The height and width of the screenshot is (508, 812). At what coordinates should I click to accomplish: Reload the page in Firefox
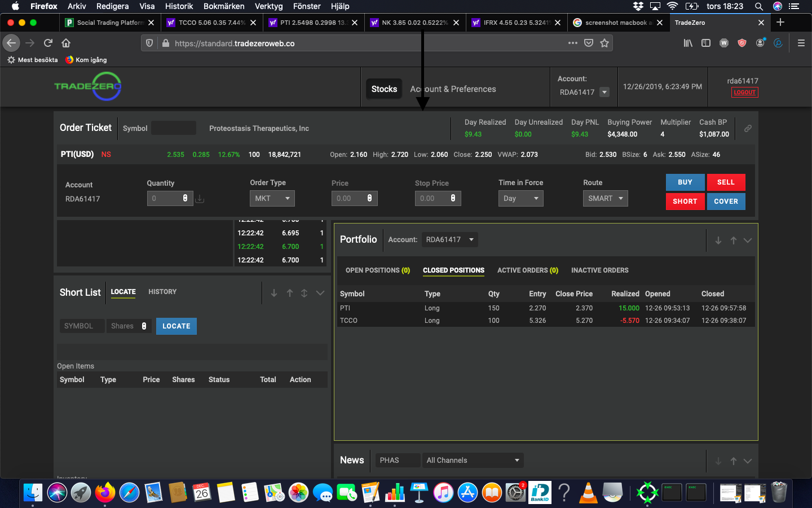click(x=48, y=43)
